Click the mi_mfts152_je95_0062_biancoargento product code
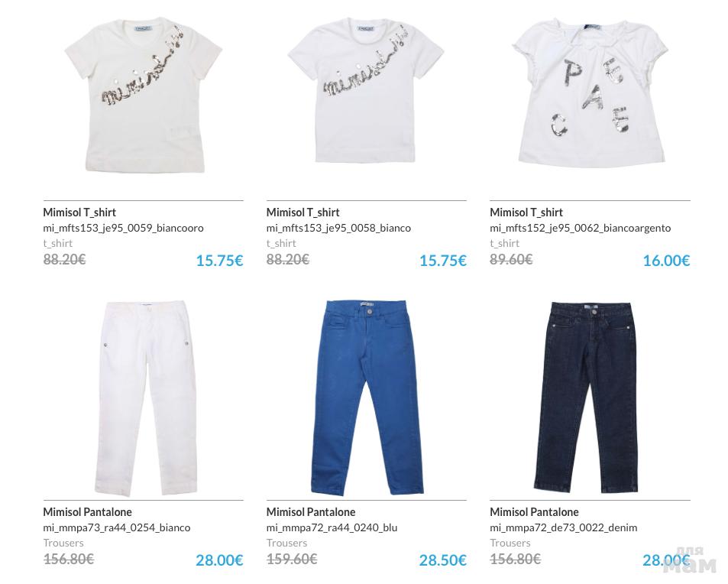The height and width of the screenshot is (584, 728). 581,228
